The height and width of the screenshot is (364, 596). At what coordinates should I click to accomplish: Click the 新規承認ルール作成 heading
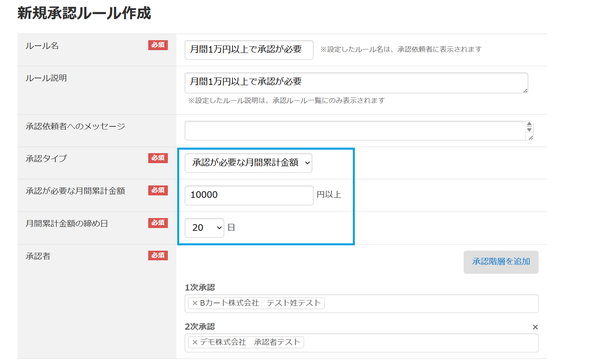click(84, 13)
